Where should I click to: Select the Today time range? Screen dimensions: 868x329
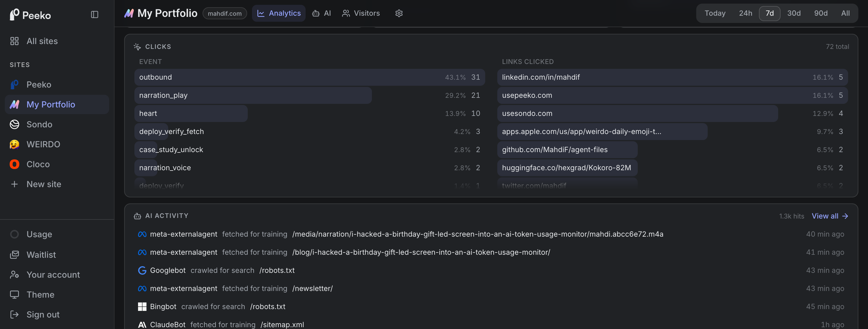click(715, 13)
